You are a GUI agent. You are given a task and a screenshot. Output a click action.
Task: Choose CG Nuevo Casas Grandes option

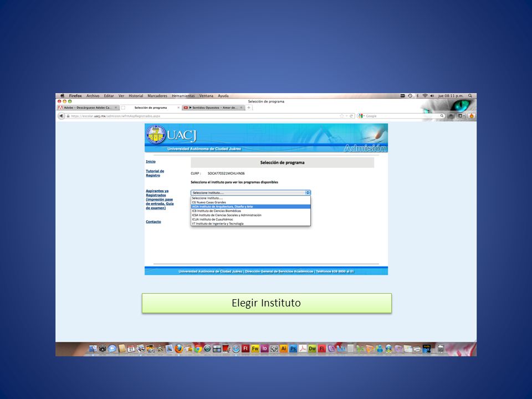(x=250, y=202)
